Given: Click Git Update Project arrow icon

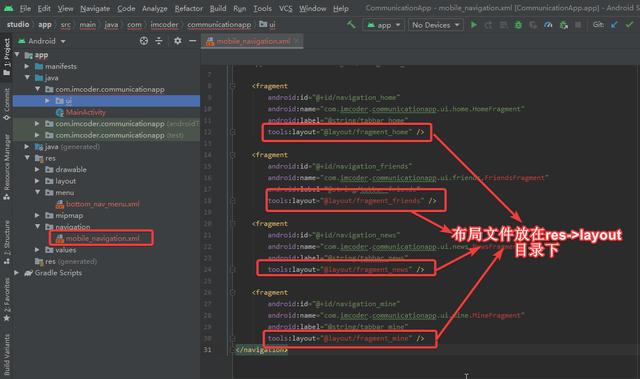Looking at the screenshot, I should coord(614,25).
